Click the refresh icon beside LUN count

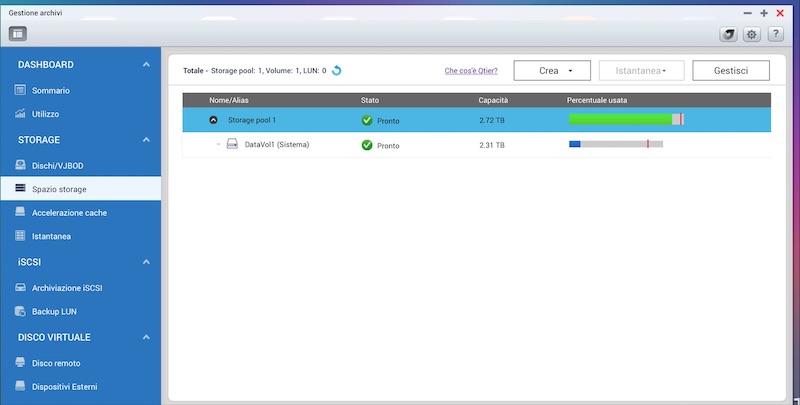337,71
